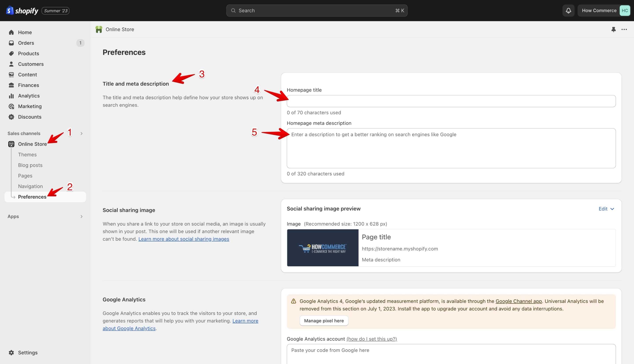
Task: Click the Online Store sidebar icon
Action: [x=11, y=144]
